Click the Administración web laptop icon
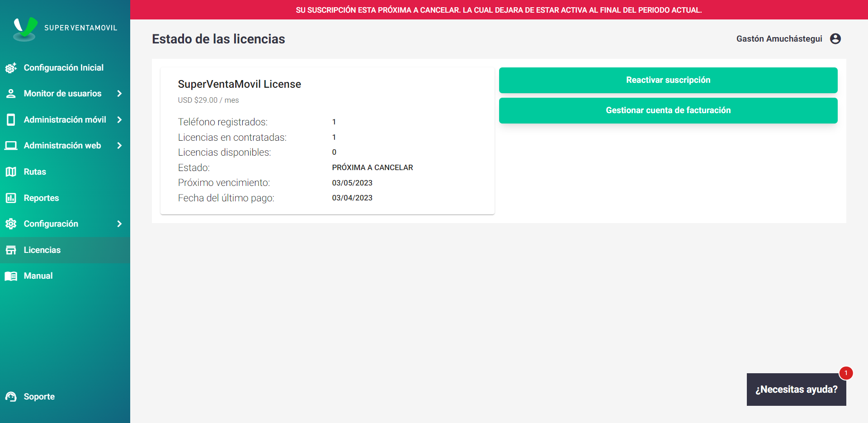 click(11, 146)
